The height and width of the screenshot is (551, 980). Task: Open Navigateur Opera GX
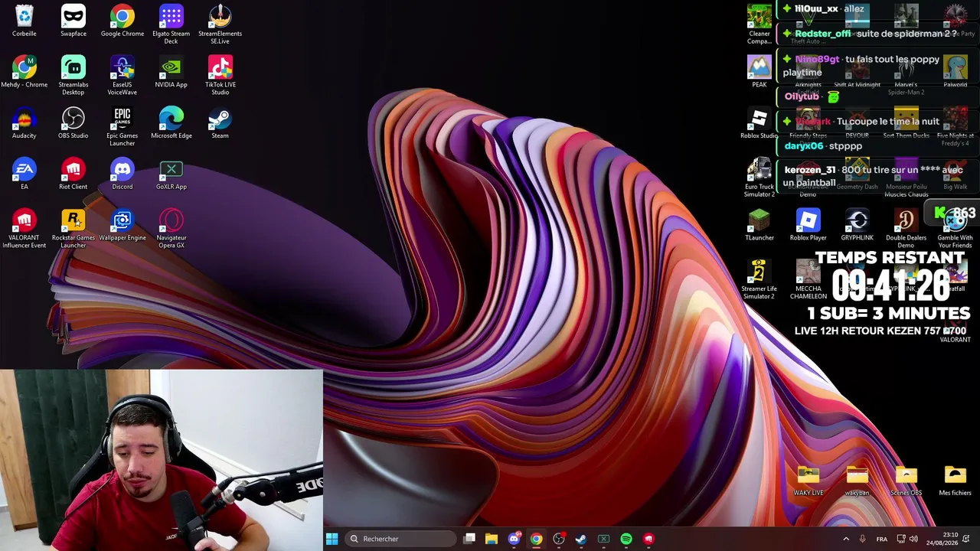coord(171,228)
